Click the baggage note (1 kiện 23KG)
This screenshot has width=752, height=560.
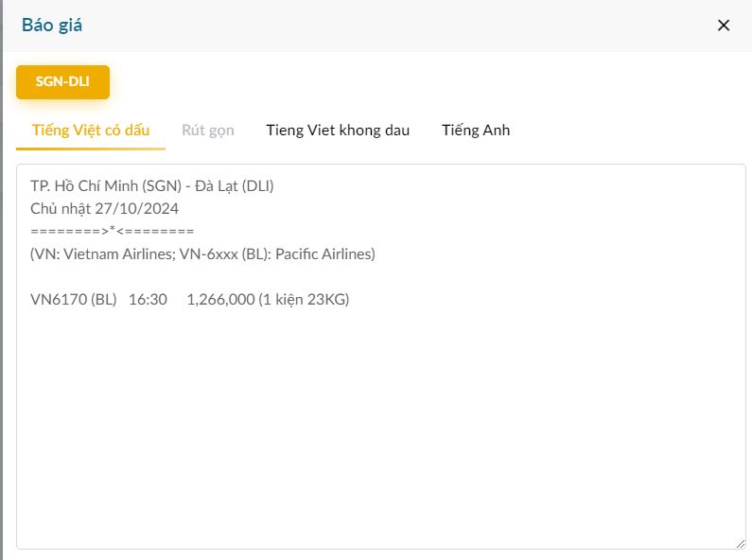click(304, 299)
